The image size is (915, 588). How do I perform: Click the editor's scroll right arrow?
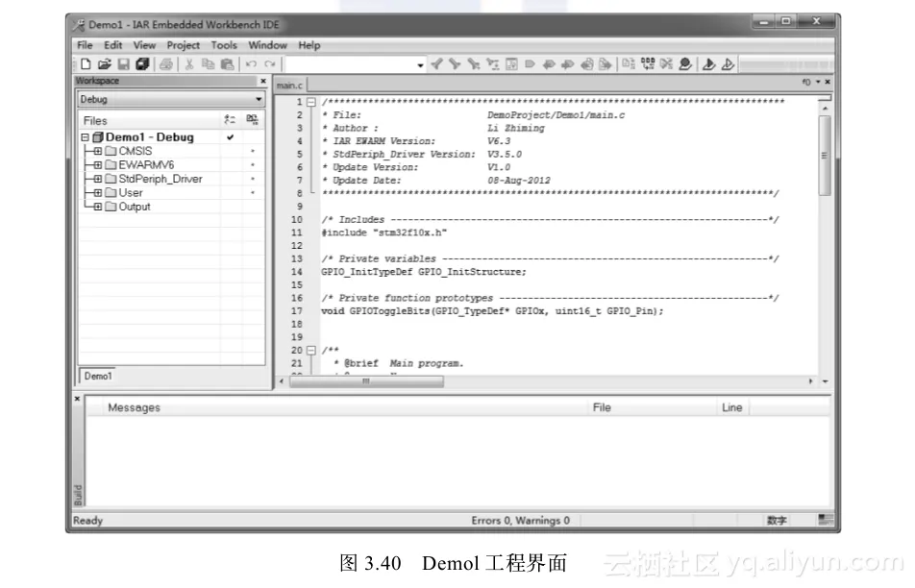coord(810,381)
